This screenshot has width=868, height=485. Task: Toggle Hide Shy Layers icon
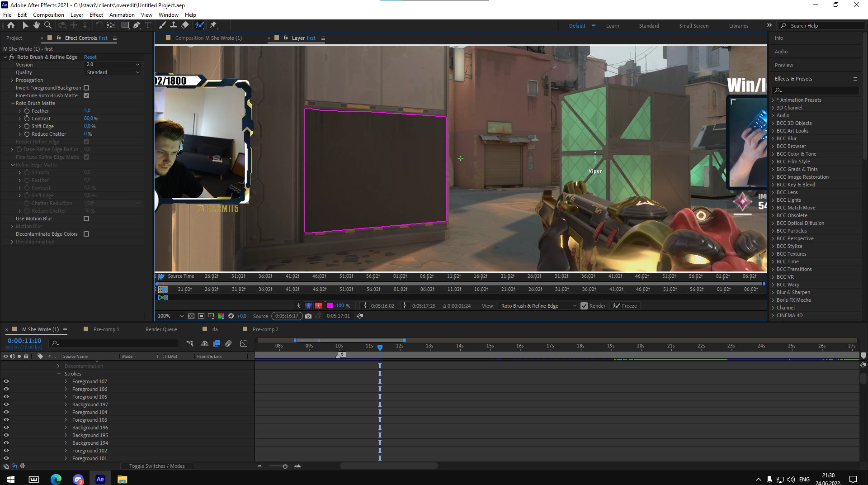(x=205, y=344)
